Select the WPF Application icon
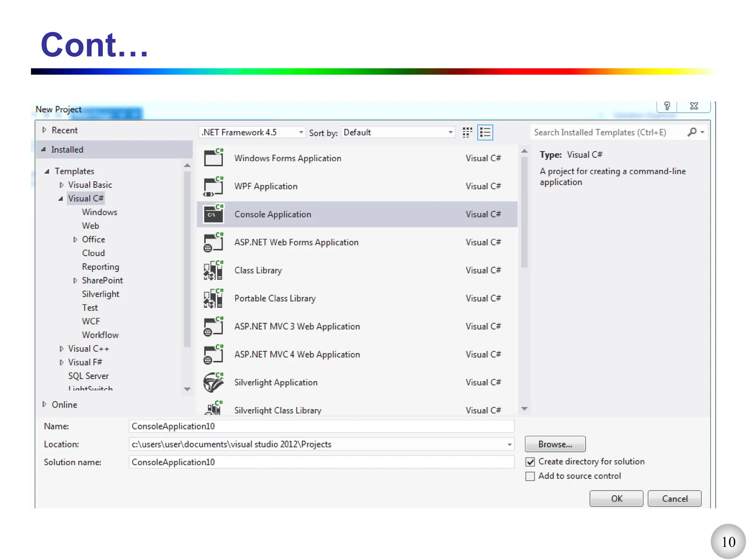The width and height of the screenshot is (747, 560). (213, 186)
